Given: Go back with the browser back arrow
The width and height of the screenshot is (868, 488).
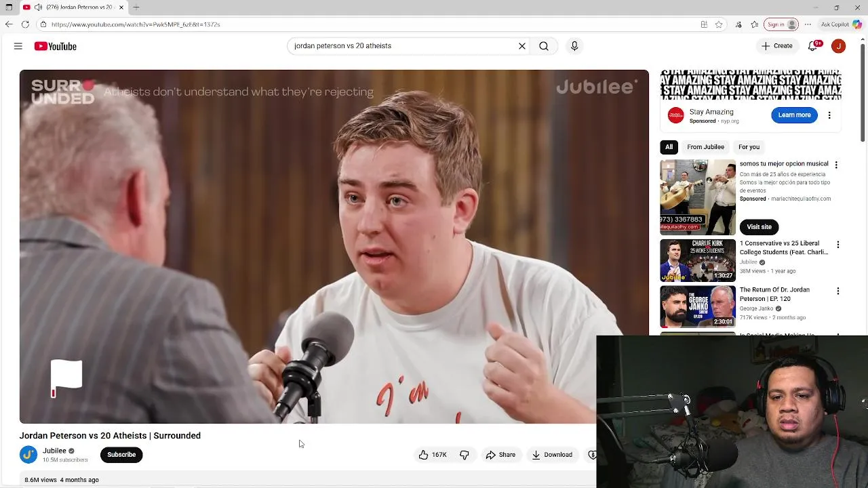Looking at the screenshot, I should [9, 24].
